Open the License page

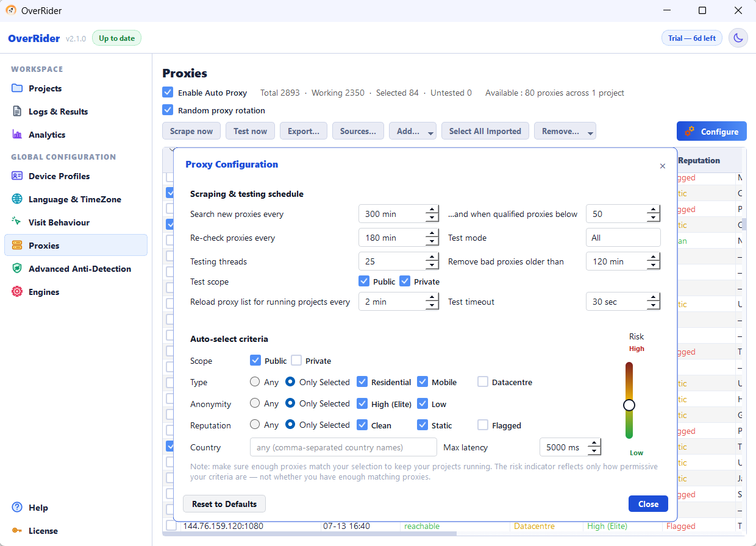click(x=76, y=531)
